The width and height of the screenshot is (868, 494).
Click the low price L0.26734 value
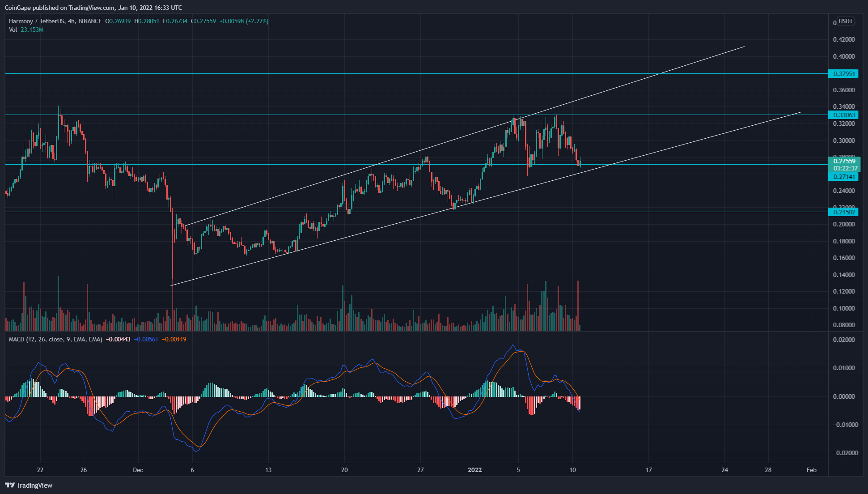click(x=175, y=21)
